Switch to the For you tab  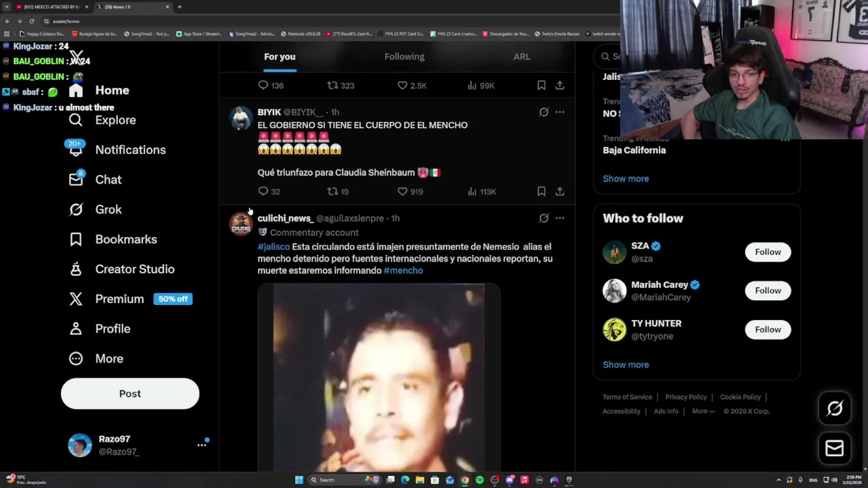coord(279,56)
